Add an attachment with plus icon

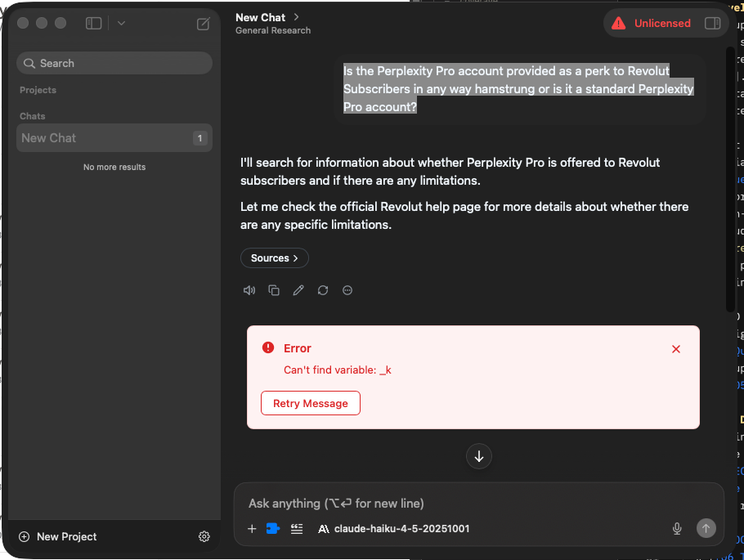click(252, 529)
